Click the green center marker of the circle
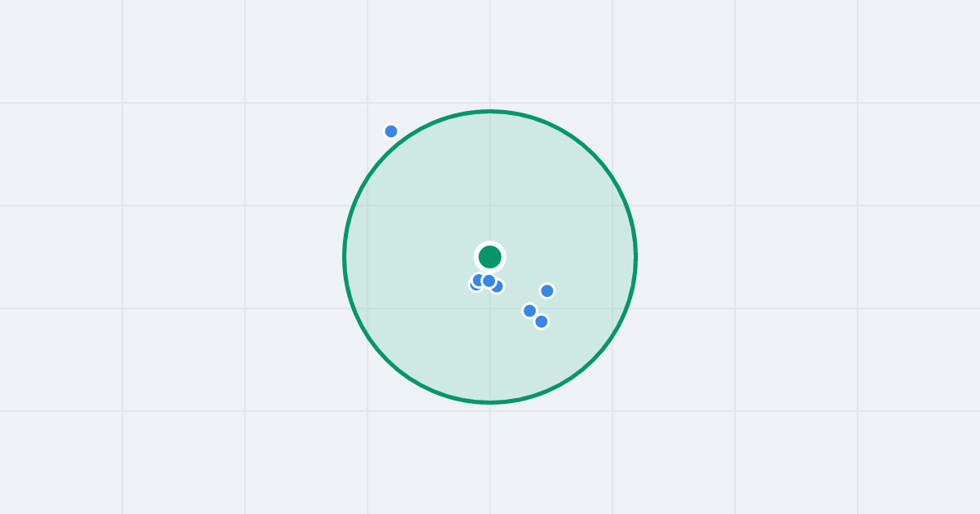Screen dimensions: 980x514 click(x=490, y=257)
